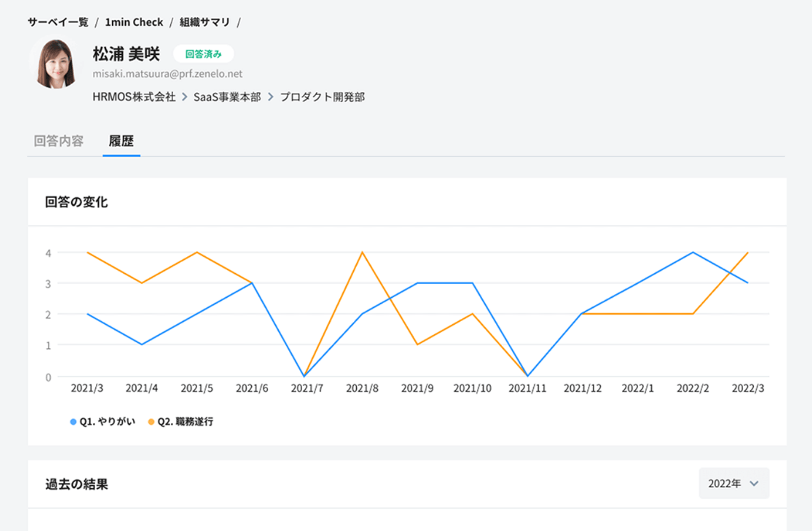Click HRMOS株式会社 in organization path
The width and height of the screenshot is (812, 531).
[x=134, y=97]
